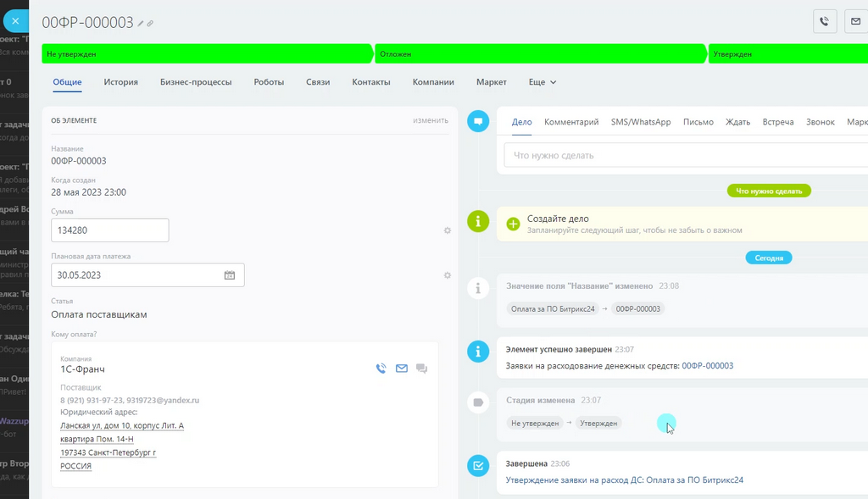Email 1С-Франч via envelope icon
The width and height of the screenshot is (868, 499).
coord(401,369)
